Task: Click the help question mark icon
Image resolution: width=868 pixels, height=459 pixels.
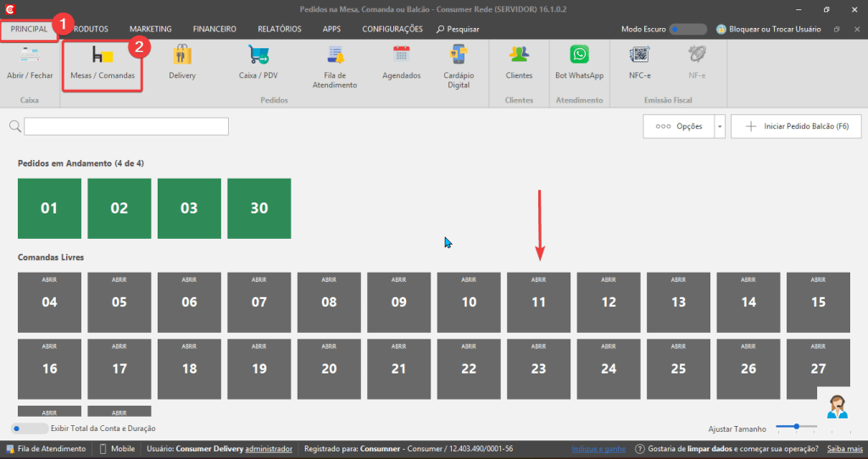Action: [639, 449]
